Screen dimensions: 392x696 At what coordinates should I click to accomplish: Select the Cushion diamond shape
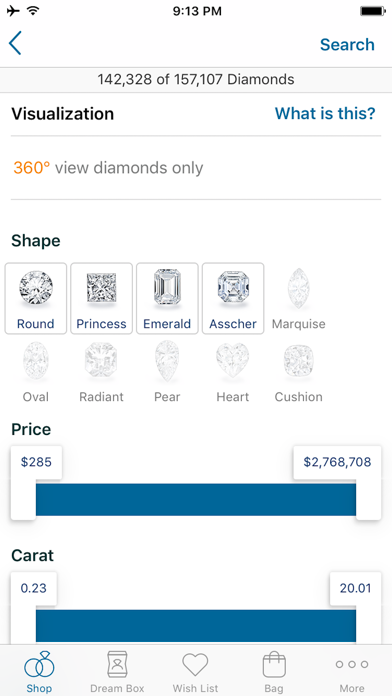coord(299,372)
